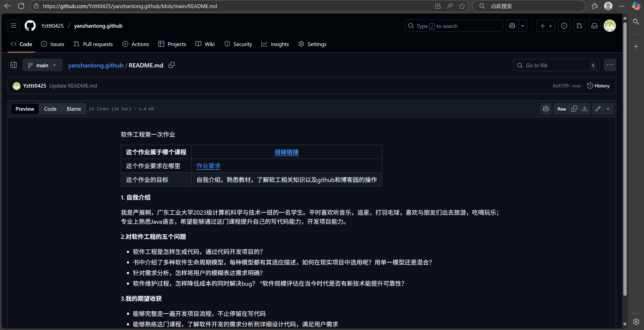
Task: Switch to Blame view
Action: 74,109
